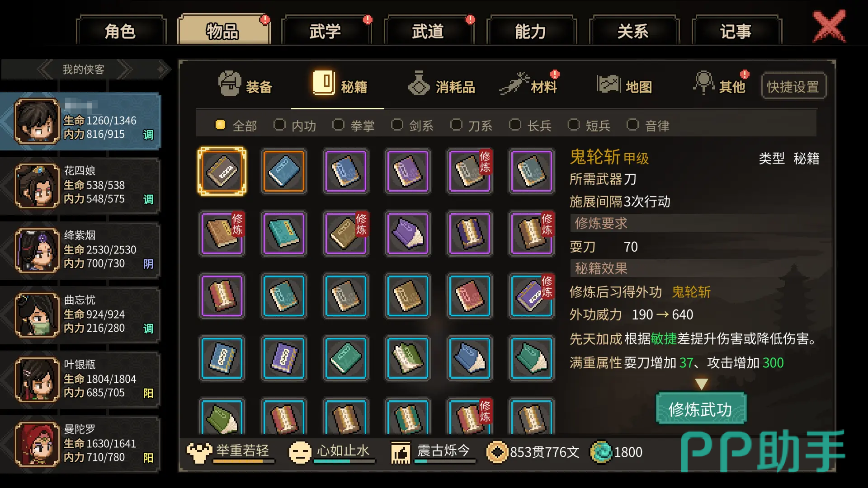Click the 举重若轻 muscle arm icon
The width and height of the screenshot is (868, 488).
click(x=199, y=452)
